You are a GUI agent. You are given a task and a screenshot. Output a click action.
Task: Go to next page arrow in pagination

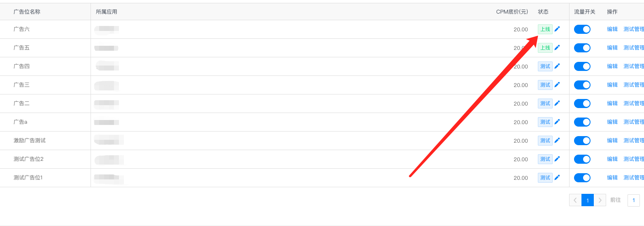[x=600, y=200]
